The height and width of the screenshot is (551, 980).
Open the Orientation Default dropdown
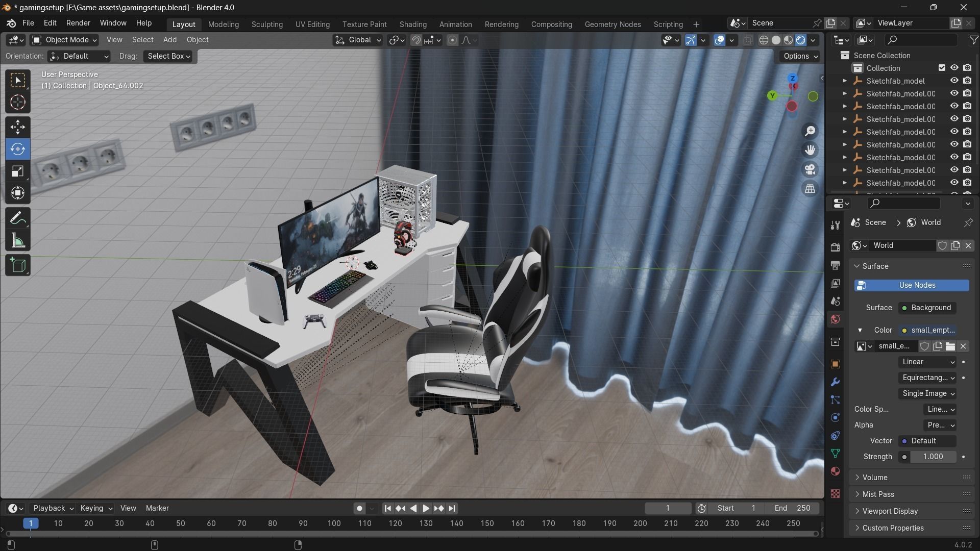79,56
